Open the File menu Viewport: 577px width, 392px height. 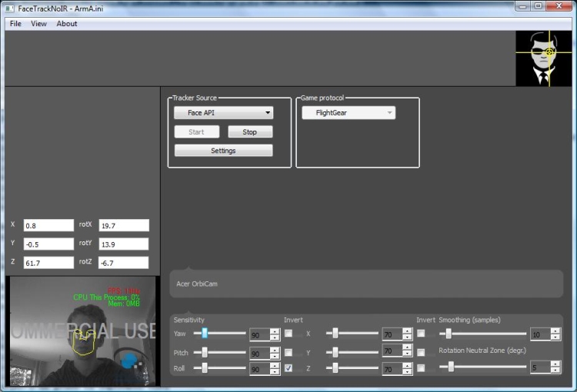pyautogui.click(x=15, y=24)
